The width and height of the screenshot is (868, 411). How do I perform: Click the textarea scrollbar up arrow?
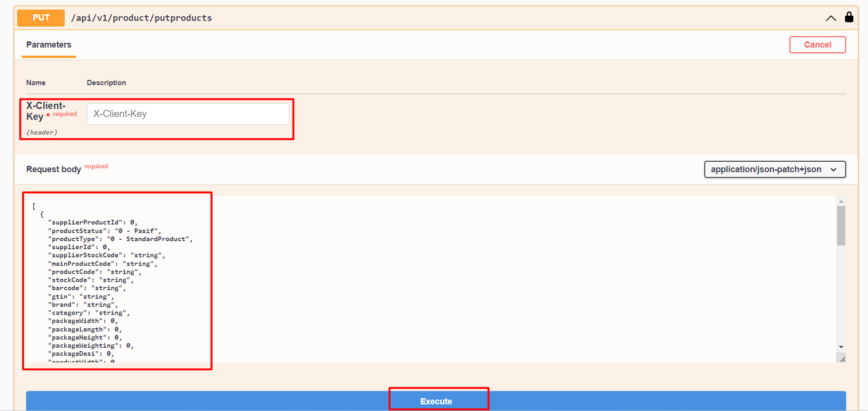[841, 201]
